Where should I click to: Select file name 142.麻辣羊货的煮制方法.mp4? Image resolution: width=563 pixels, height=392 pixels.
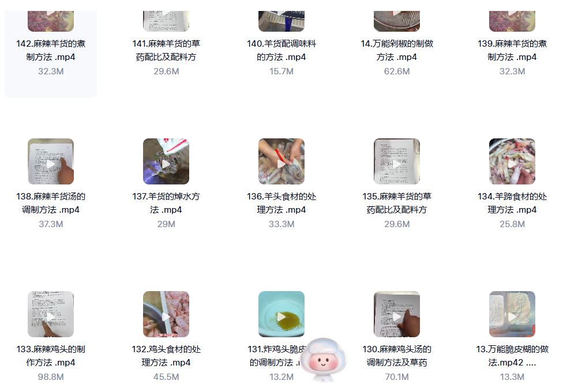[x=51, y=50]
